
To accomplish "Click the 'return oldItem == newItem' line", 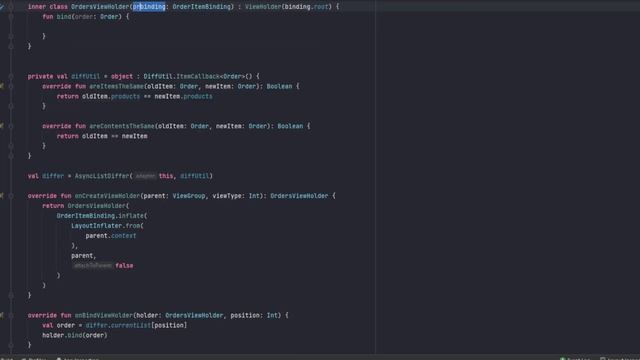I will pyautogui.click(x=102, y=136).
